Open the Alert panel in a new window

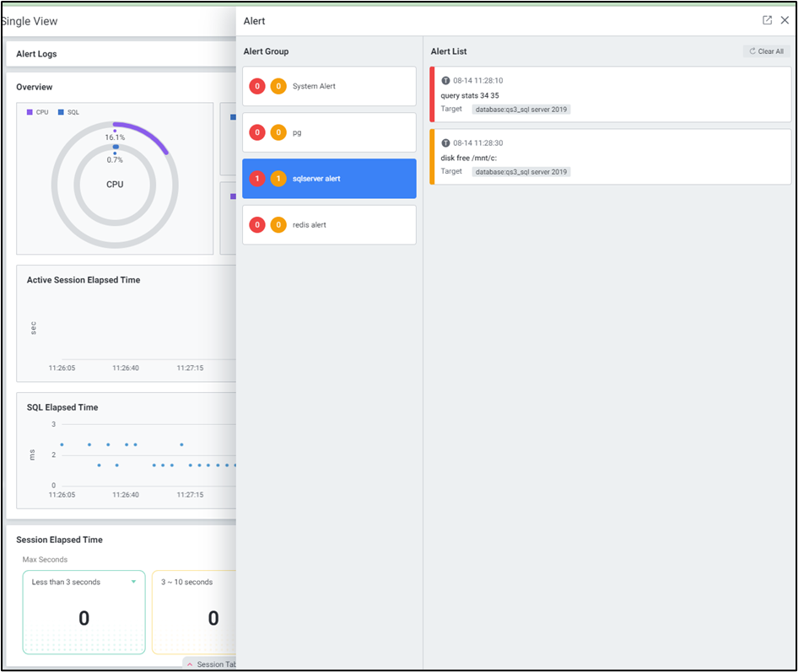tap(767, 20)
